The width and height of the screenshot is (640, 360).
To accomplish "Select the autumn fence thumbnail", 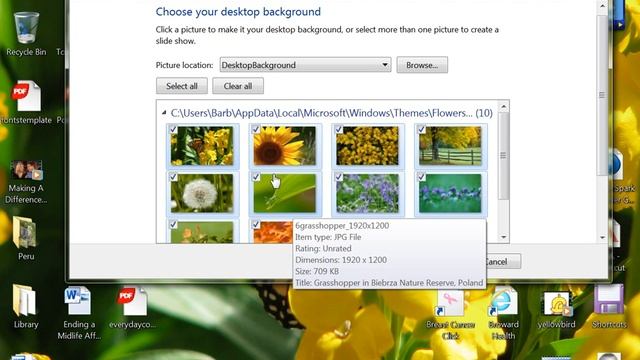I will [x=450, y=146].
